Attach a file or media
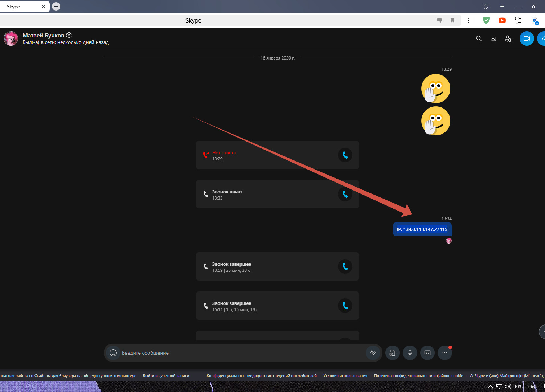 392,353
